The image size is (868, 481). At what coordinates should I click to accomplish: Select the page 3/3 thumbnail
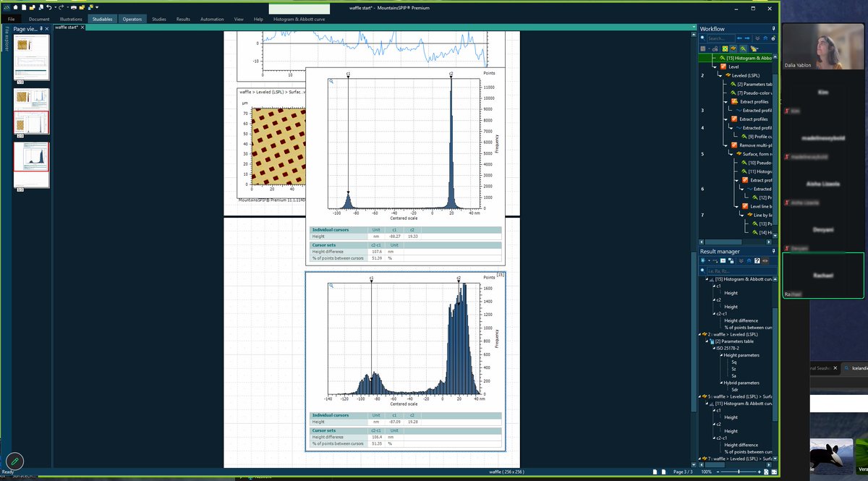(x=31, y=165)
